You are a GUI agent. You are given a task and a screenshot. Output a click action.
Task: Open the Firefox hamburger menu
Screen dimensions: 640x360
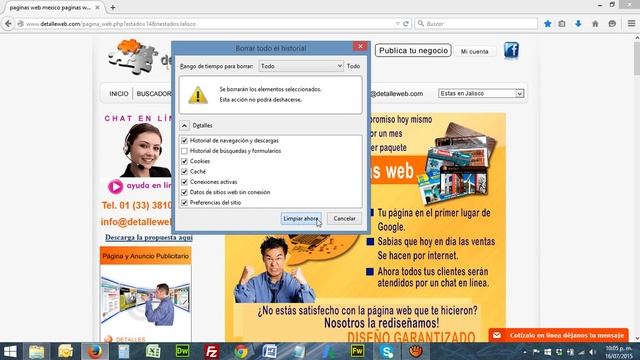coord(631,24)
